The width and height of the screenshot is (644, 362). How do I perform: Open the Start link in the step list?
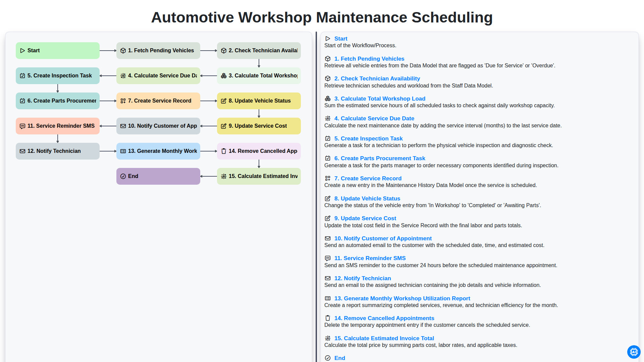pos(341,39)
